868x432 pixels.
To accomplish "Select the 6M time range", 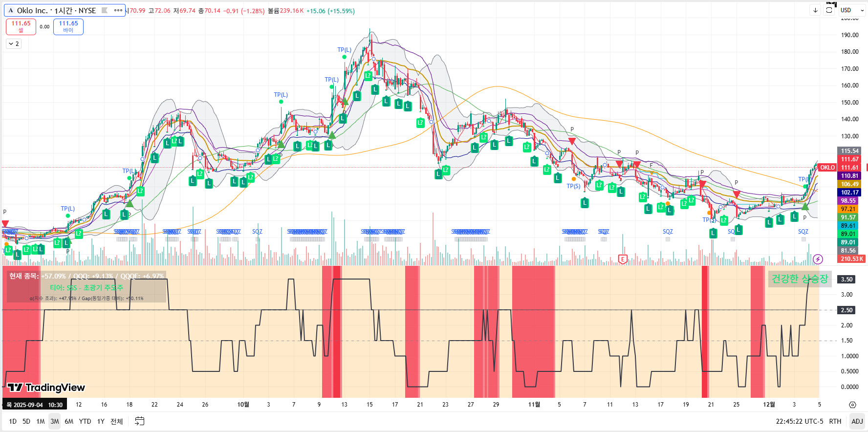I will pyautogui.click(x=69, y=421).
